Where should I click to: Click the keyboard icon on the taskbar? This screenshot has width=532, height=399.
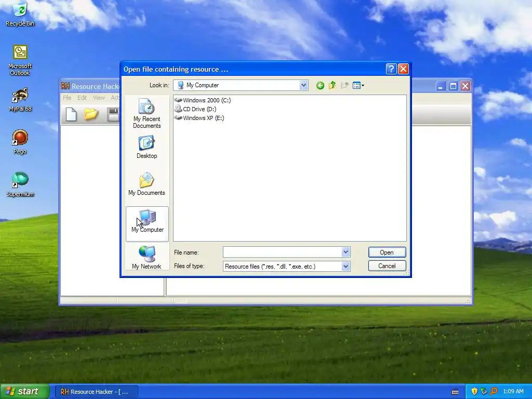tap(455, 392)
